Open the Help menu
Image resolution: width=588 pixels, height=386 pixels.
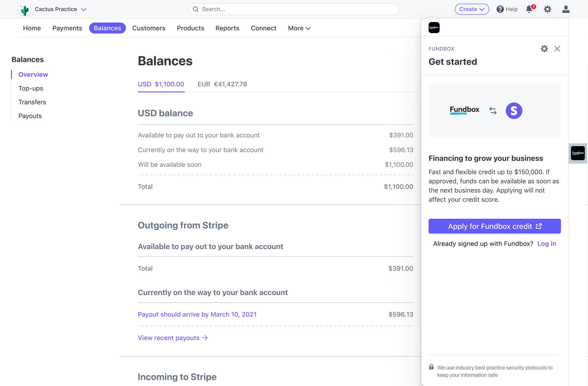(507, 9)
